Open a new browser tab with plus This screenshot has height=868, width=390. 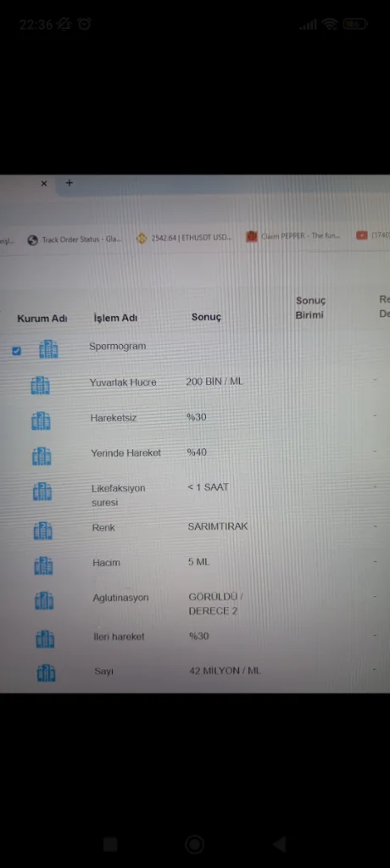click(70, 183)
